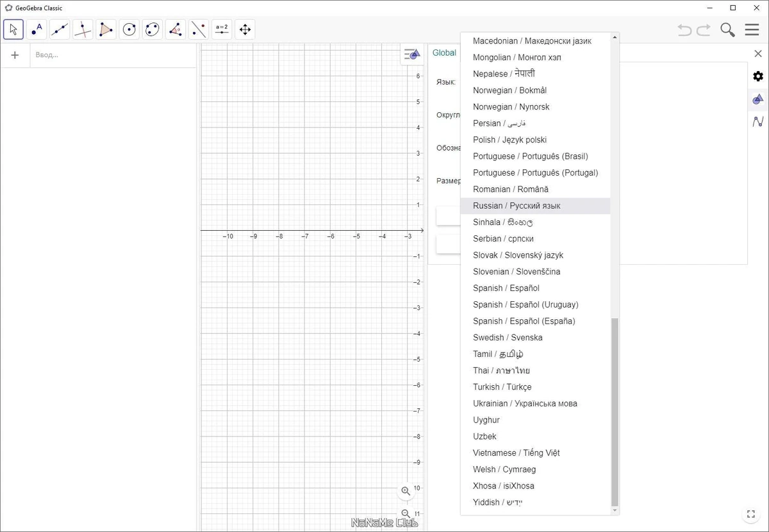Select the Move arrow tool

13,29
